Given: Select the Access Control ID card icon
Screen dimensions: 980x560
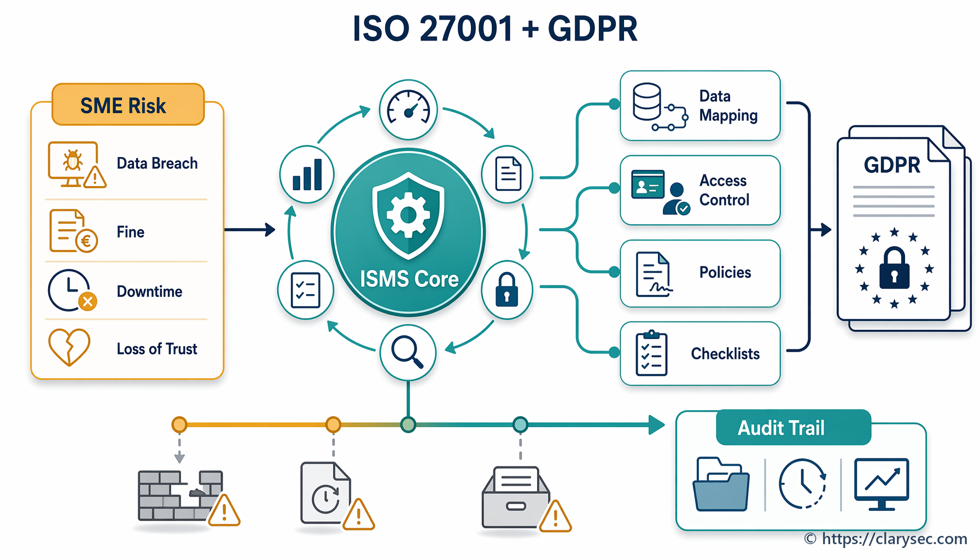Looking at the screenshot, I should point(660,192).
